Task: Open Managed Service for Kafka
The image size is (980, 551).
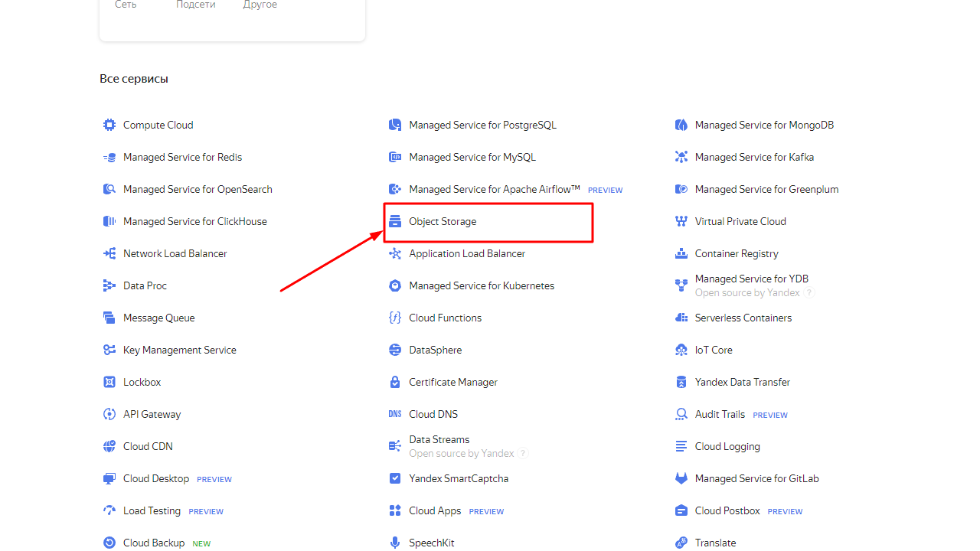Action: pyautogui.click(x=754, y=157)
